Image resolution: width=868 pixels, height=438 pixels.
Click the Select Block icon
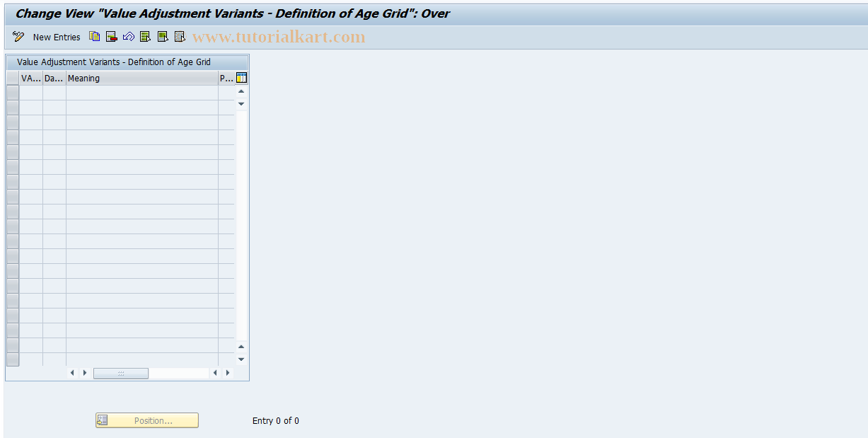point(162,36)
